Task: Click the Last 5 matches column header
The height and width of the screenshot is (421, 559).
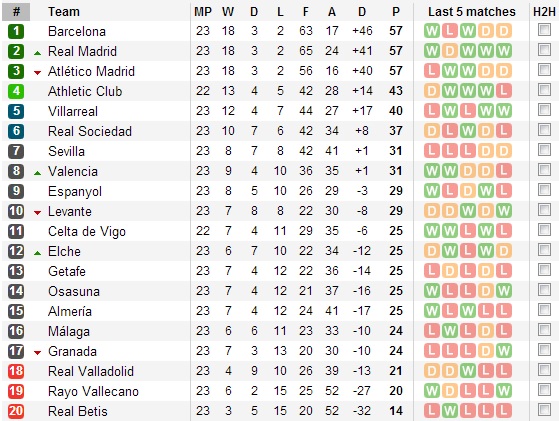Action: coord(472,12)
